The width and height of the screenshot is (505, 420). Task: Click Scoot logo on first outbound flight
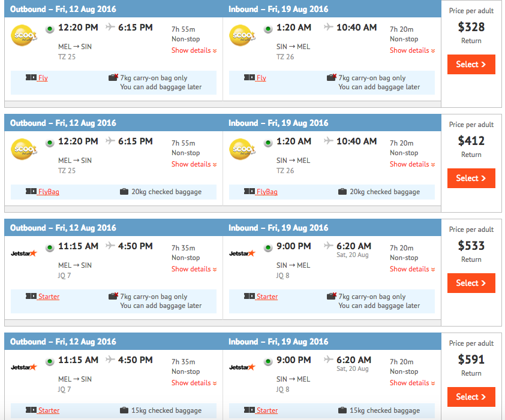(x=24, y=35)
